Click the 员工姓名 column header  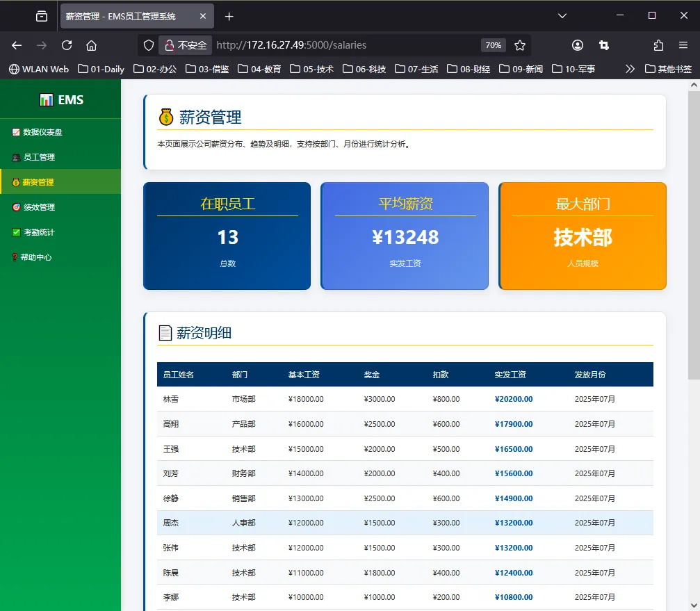(178, 375)
